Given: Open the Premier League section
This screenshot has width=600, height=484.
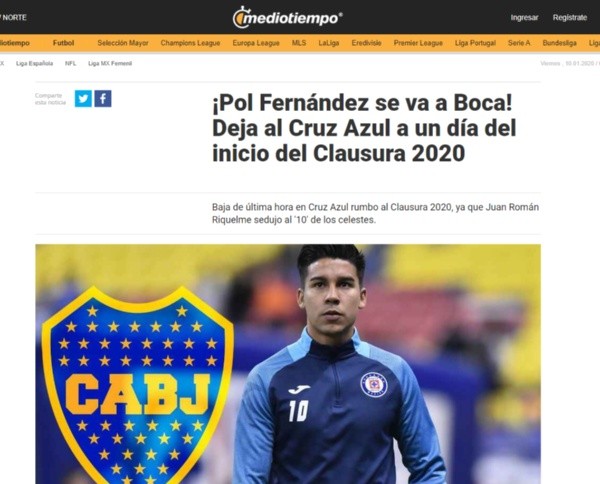Looking at the screenshot, I should (x=418, y=43).
